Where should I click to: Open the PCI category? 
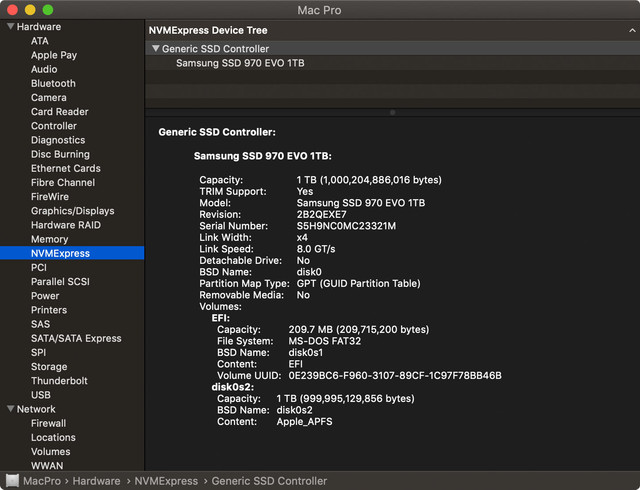[x=39, y=267]
